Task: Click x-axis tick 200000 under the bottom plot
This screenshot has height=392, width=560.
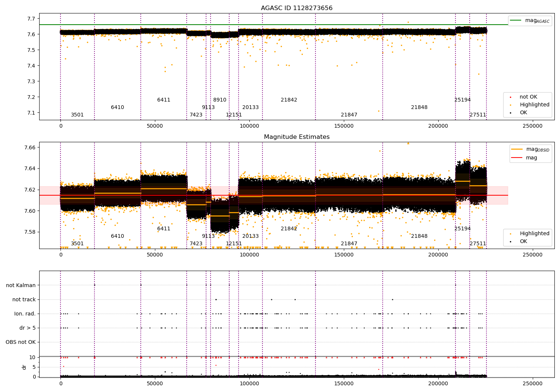Action: click(x=438, y=384)
